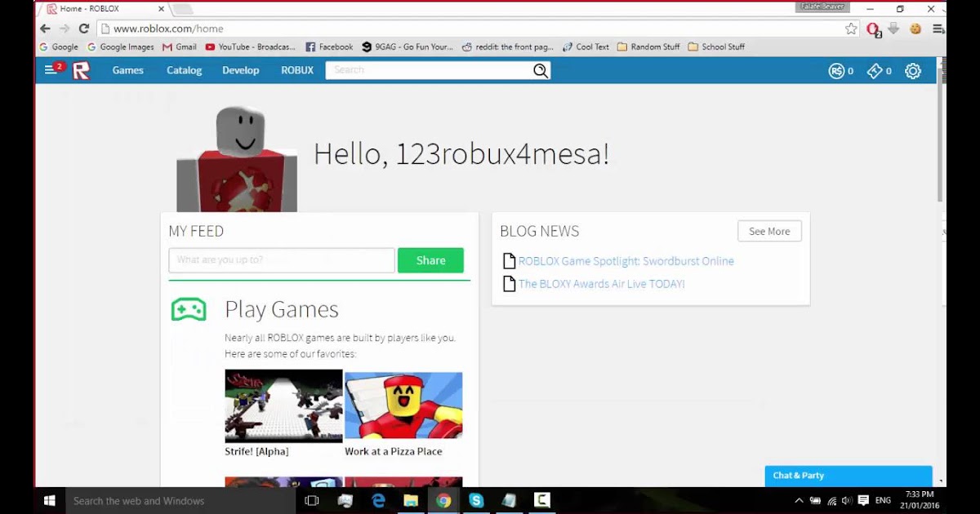Click the Windows taskbar search box
Viewport: 980px width, 514px height.
(x=180, y=500)
